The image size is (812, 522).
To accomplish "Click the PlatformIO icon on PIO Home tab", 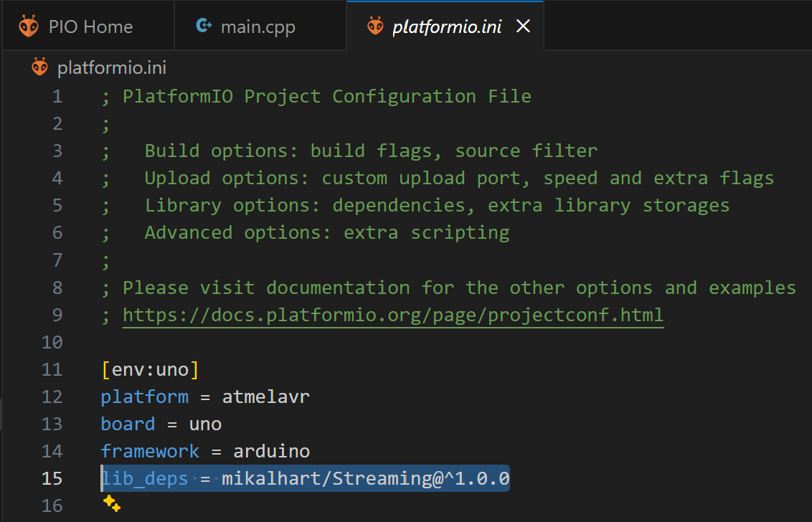I will [29, 26].
